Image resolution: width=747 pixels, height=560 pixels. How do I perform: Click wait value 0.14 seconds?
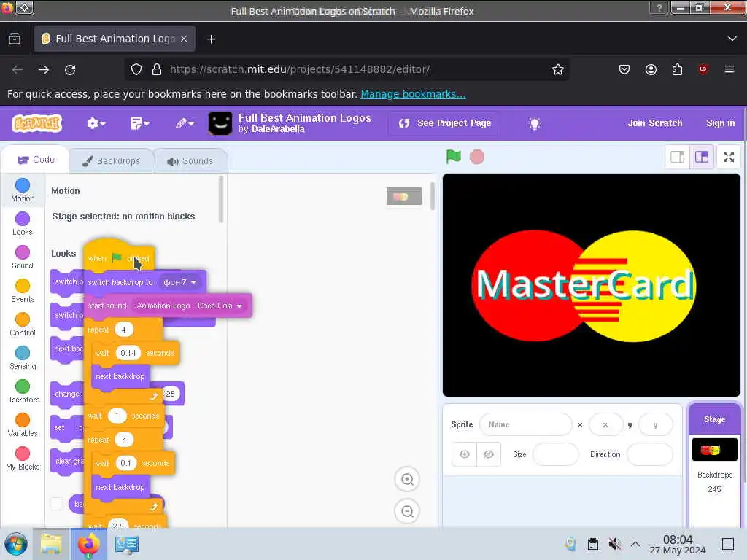[x=128, y=353]
